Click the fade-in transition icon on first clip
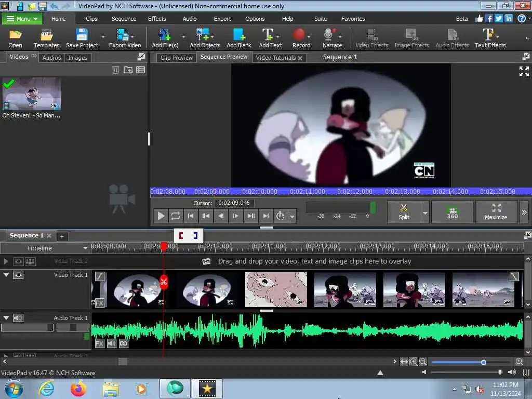The image size is (532, 399). (x=99, y=276)
